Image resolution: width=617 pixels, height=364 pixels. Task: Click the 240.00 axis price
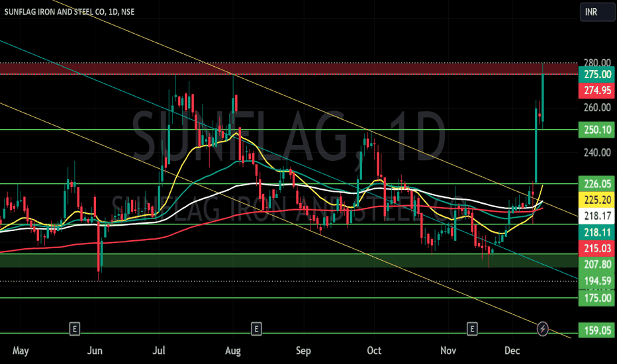(x=597, y=152)
